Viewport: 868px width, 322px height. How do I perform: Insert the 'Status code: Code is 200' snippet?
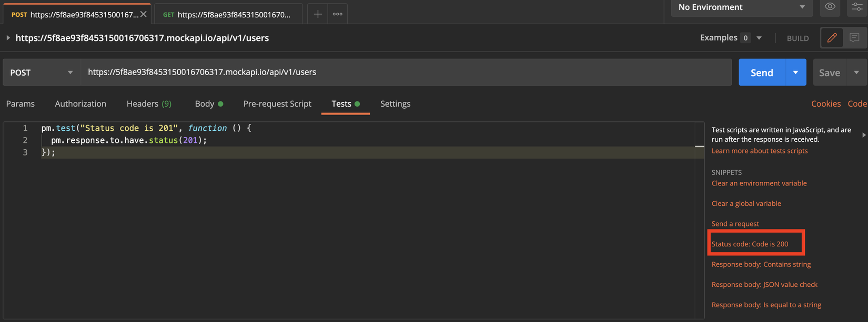(x=750, y=244)
